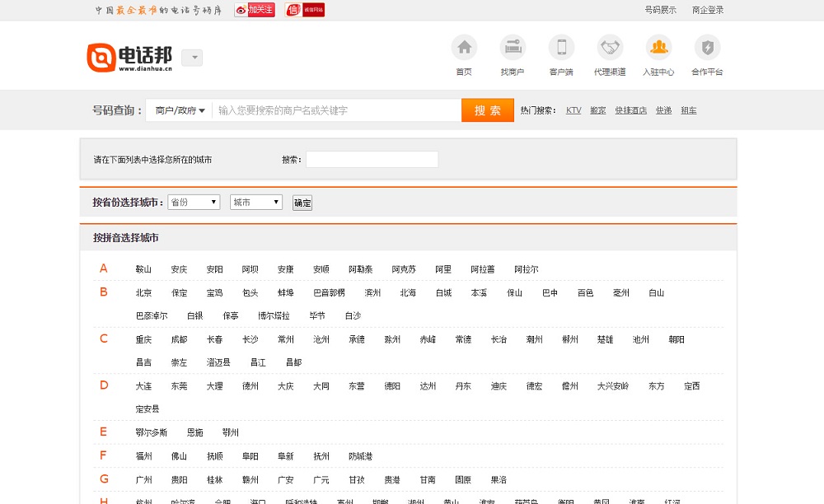Click the 首页 home icon

(x=464, y=48)
